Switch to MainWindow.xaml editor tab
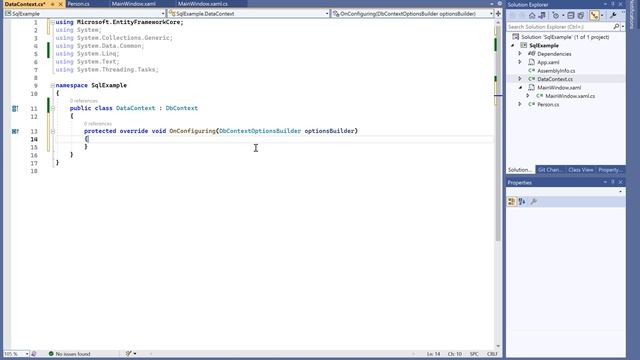Image resolution: width=640 pixels, height=360 pixels. click(133, 4)
